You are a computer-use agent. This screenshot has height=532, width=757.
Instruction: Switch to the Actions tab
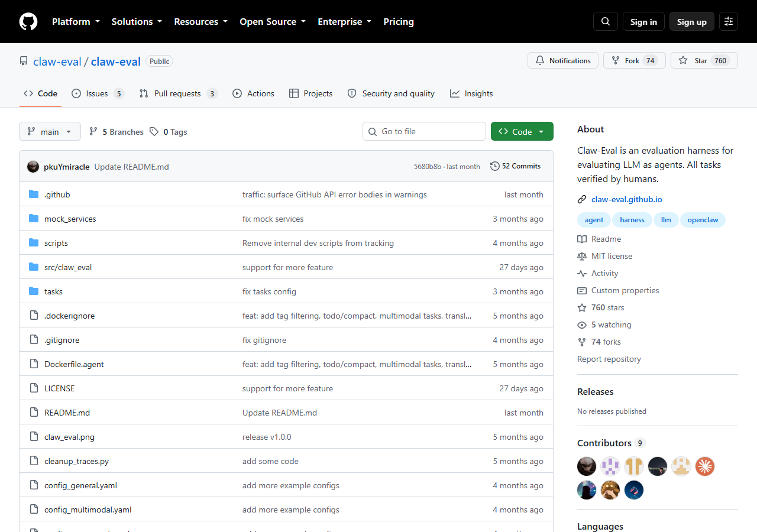tap(254, 93)
